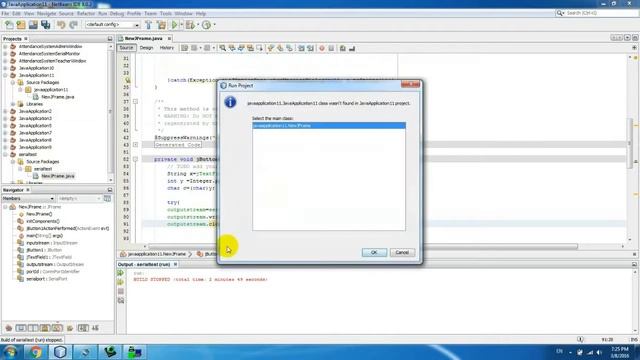Open the Profile Project arrow dropdown

(215, 25)
